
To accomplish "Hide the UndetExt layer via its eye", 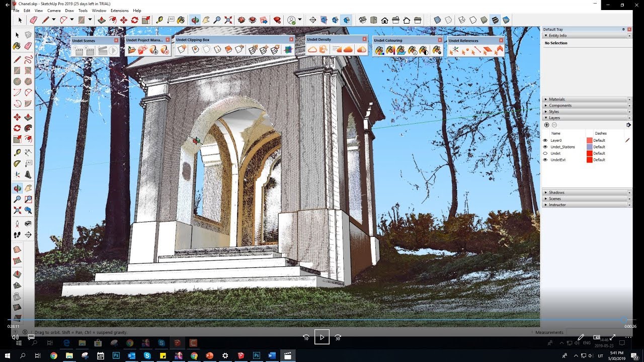I will (545, 160).
